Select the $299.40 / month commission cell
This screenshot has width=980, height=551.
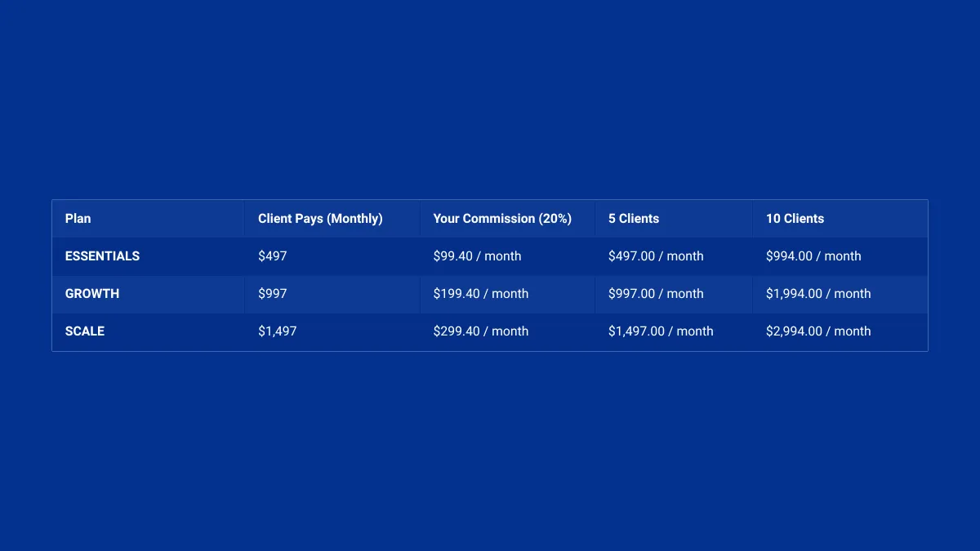click(x=508, y=331)
